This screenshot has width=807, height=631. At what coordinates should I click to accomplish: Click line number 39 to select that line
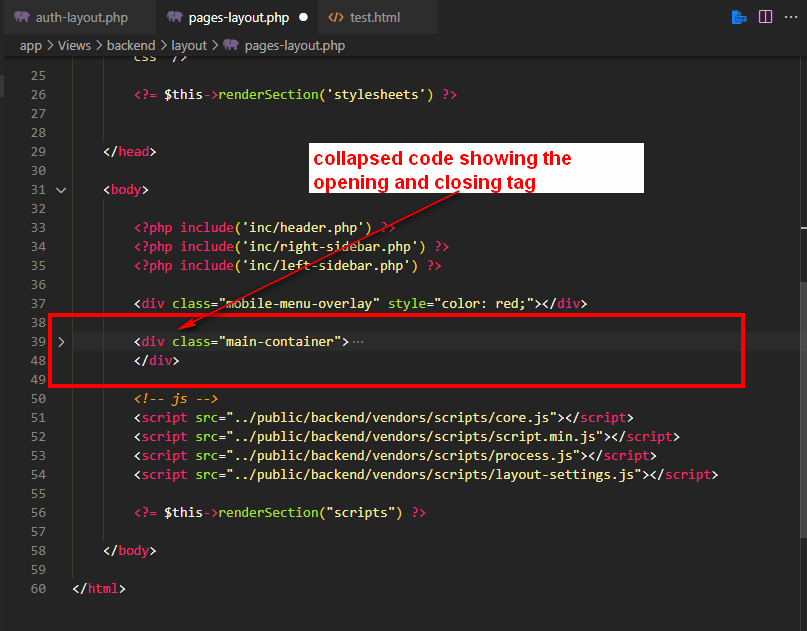pyautogui.click(x=37, y=341)
